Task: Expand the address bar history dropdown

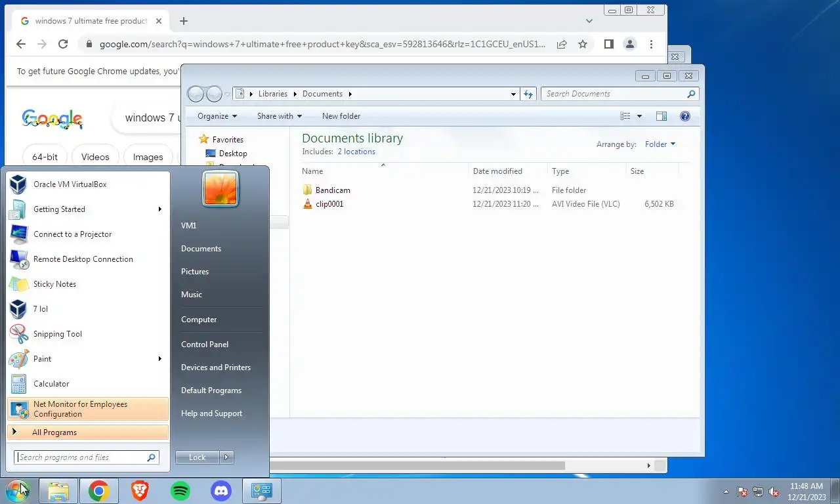Action: click(513, 94)
